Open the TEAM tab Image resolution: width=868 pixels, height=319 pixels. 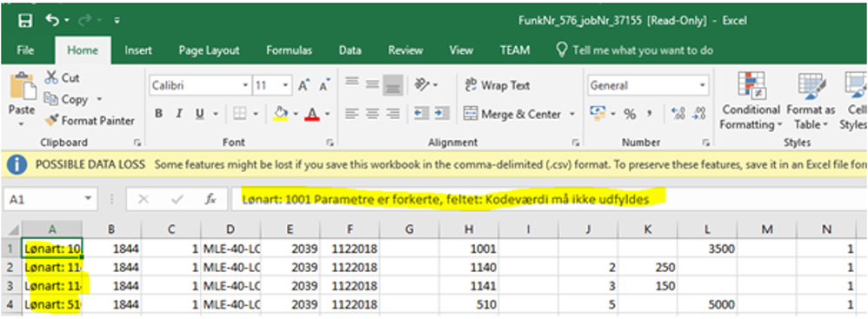(514, 50)
